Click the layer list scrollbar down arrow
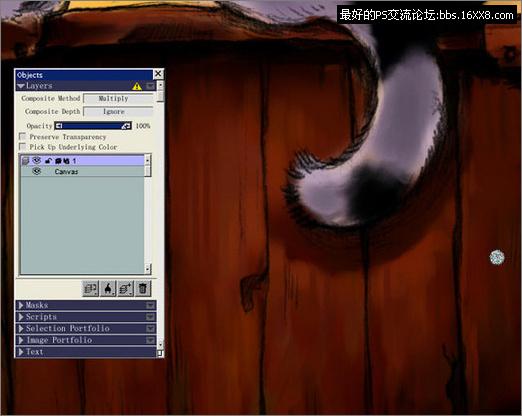 (x=148, y=269)
